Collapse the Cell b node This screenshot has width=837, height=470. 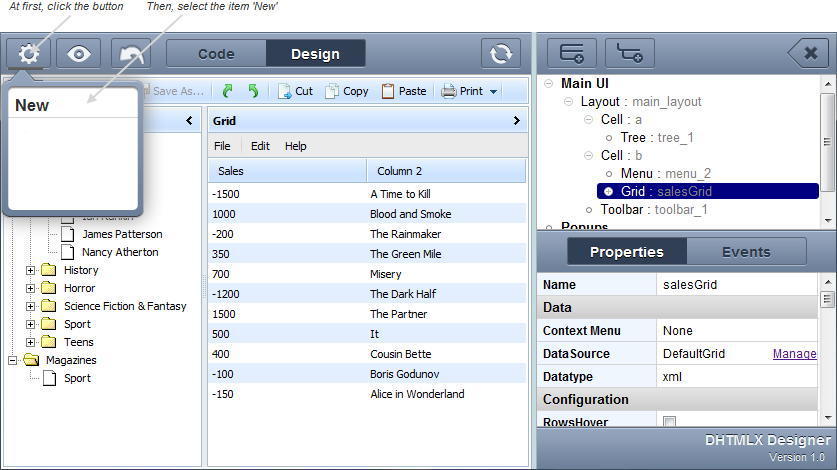588,155
